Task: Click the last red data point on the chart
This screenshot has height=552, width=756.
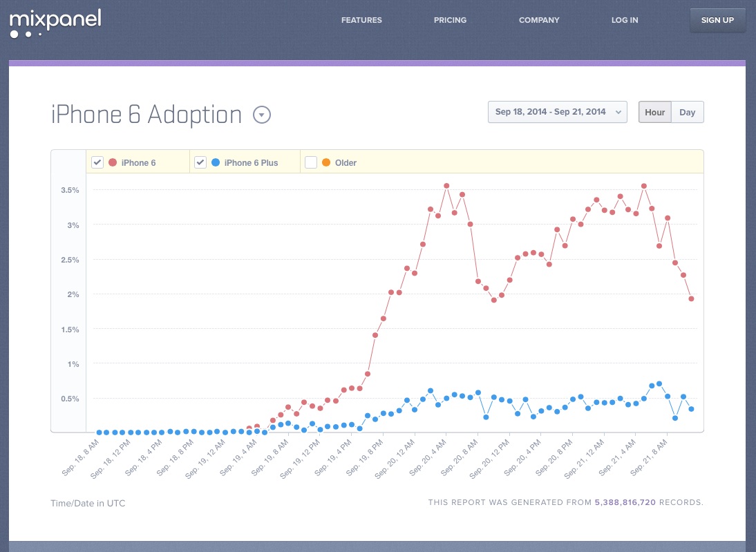Action: click(692, 299)
